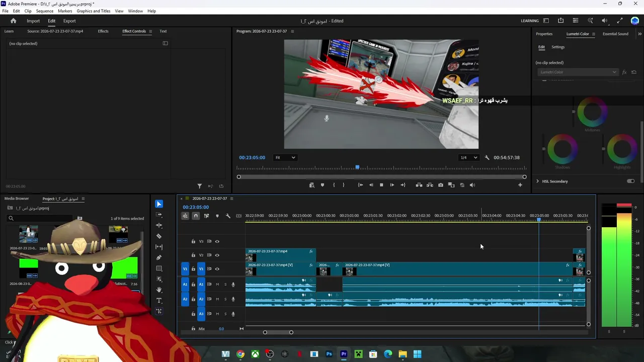
Task: Click Add Marker in Program Monitor
Action: [x=323, y=185]
